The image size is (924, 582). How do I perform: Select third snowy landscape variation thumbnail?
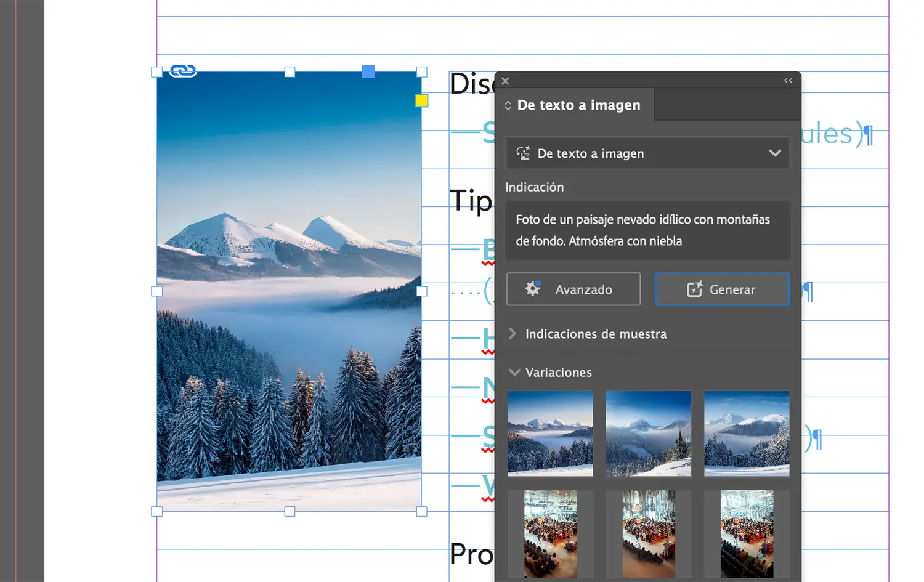tap(747, 434)
